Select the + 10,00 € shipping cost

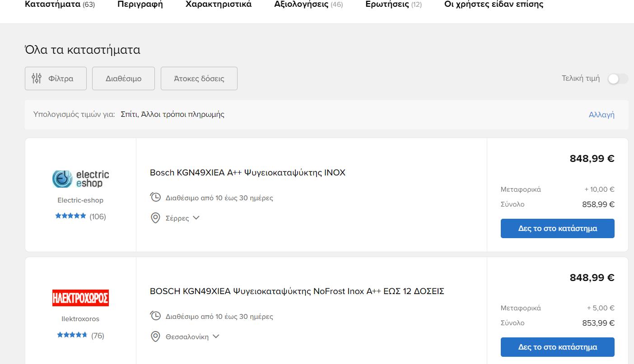click(600, 189)
